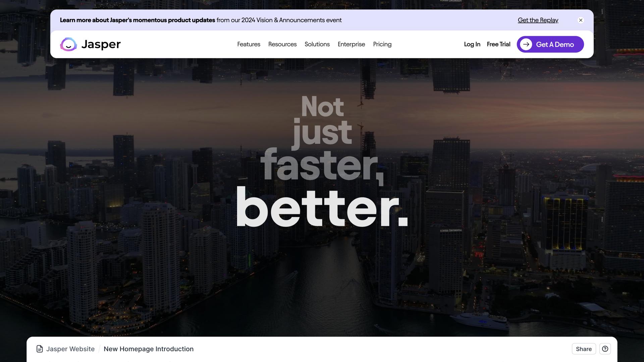Click the New Homepage Introduction title
Image resolution: width=644 pixels, height=362 pixels.
(148, 349)
